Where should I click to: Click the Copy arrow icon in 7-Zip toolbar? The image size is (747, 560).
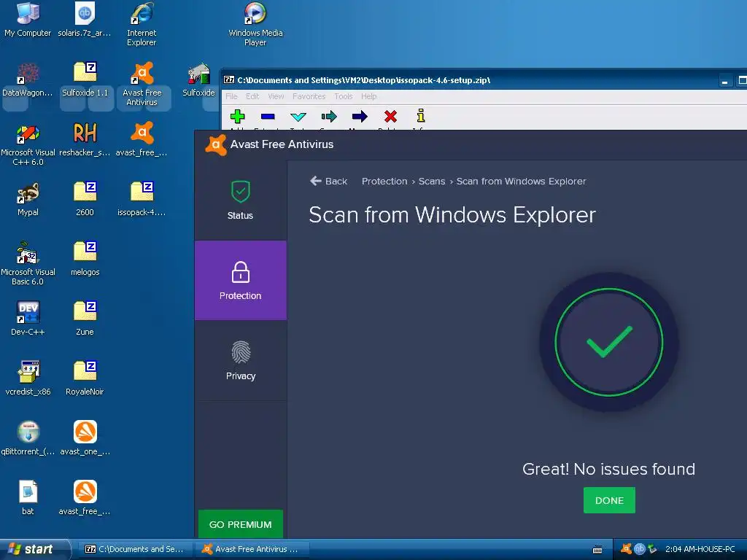point(329,116)
